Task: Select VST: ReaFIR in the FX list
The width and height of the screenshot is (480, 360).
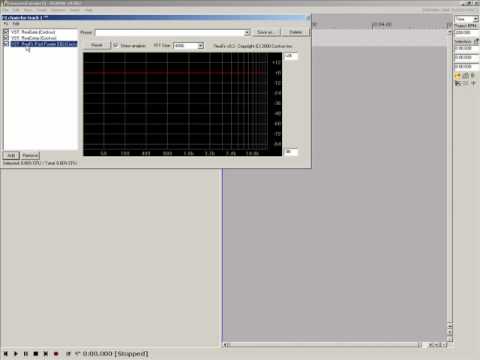Action: [44, 44]
